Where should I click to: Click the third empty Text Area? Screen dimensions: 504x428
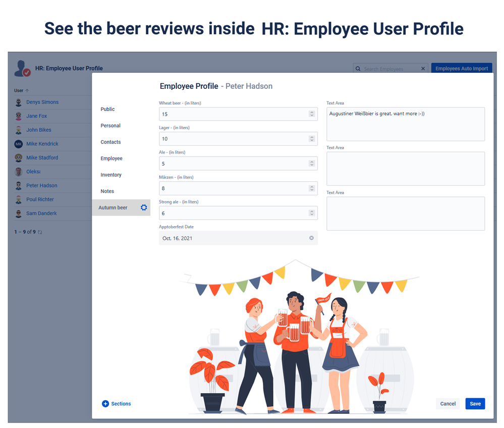406,213
